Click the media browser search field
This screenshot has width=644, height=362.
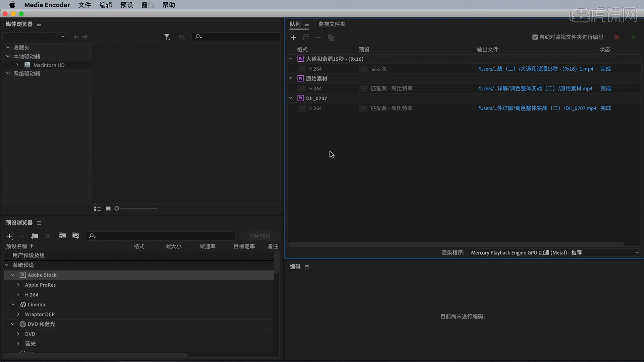tap(236, 37)
